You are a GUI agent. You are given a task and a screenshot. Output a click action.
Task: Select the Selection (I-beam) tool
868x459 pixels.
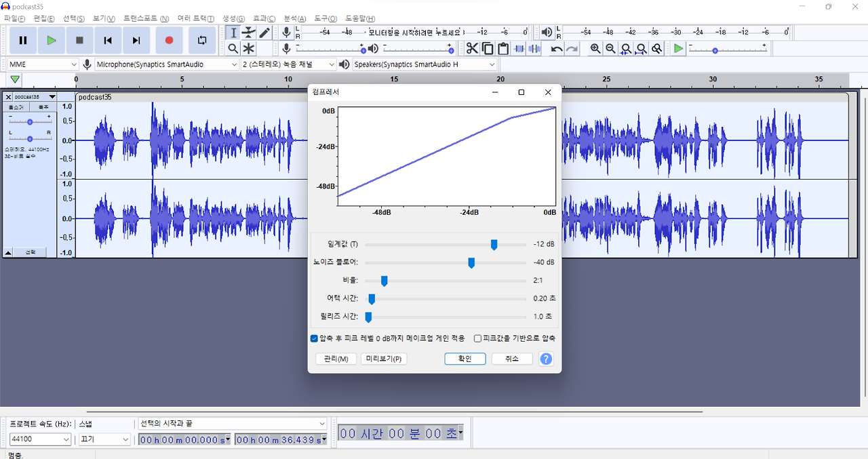point(233,33)
